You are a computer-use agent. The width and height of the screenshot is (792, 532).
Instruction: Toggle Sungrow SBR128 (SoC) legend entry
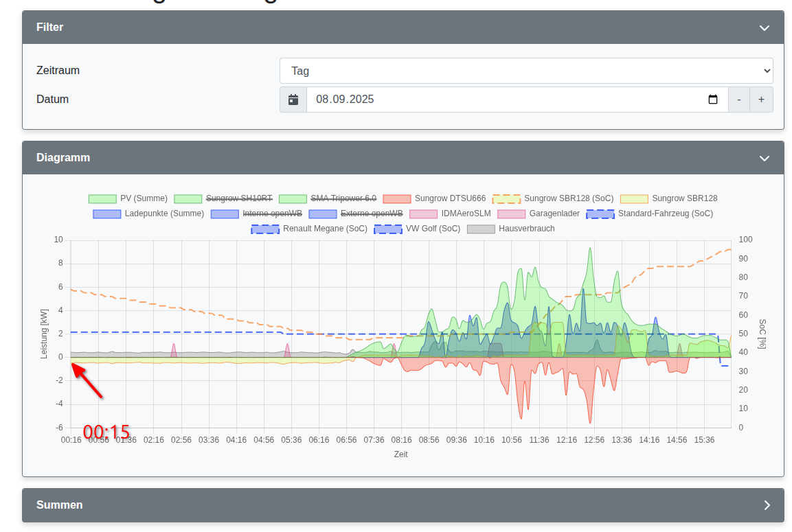[x=553, y=198]
